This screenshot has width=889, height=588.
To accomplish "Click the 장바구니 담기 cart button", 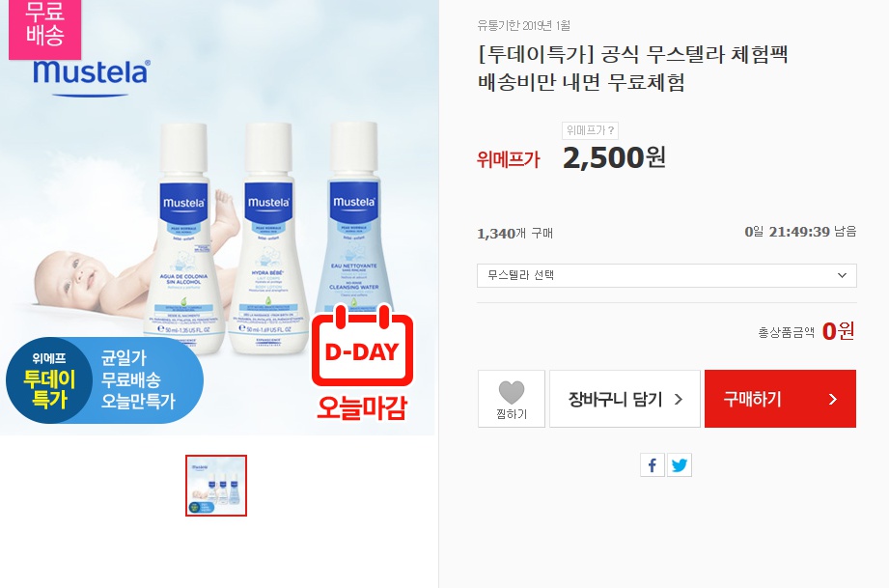I will 625,399.
